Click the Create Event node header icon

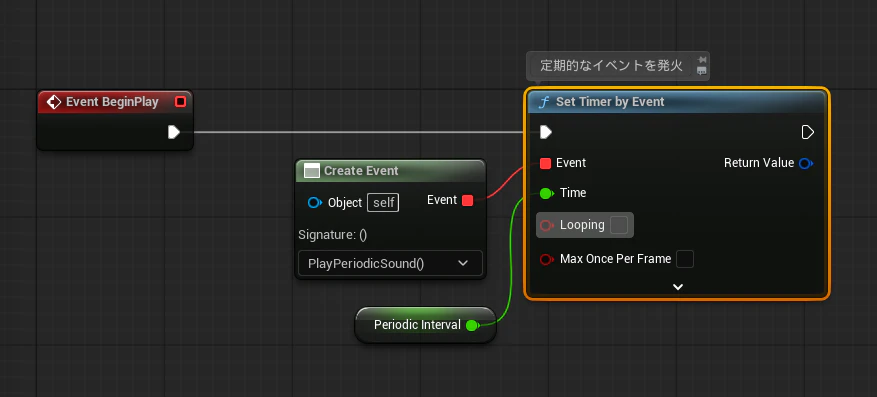(312, 171)
